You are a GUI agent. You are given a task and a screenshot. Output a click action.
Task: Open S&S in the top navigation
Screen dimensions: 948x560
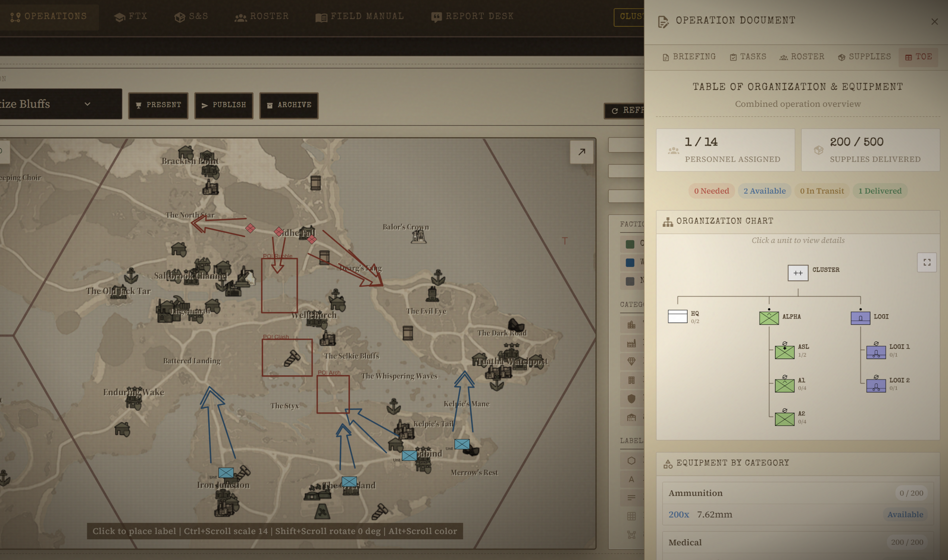click(x=191, y=17)
